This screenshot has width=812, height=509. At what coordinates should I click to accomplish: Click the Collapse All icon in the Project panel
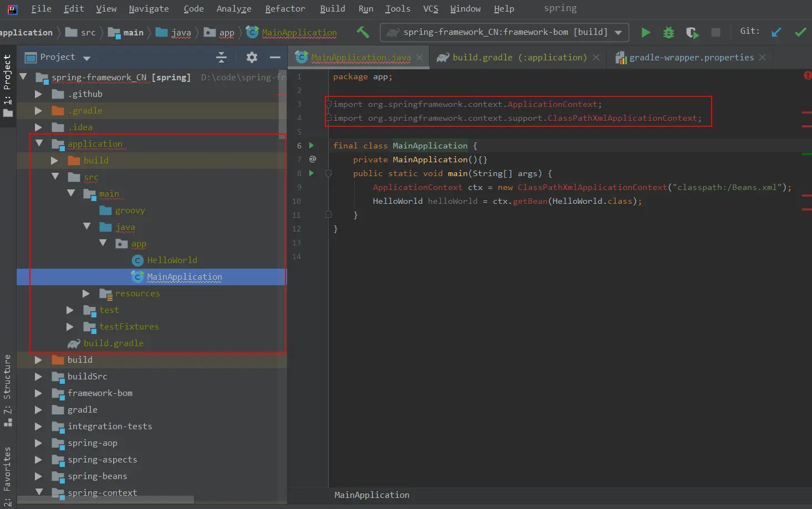(x=221, y=57)
